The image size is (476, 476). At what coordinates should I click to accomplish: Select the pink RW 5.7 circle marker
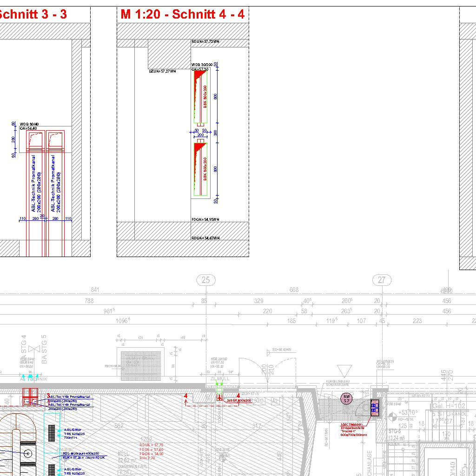point(346,398)
